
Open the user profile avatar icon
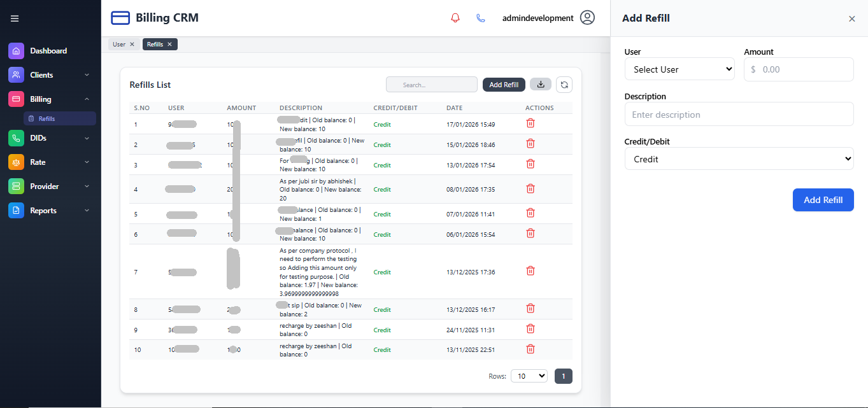(x=587, y=18)
